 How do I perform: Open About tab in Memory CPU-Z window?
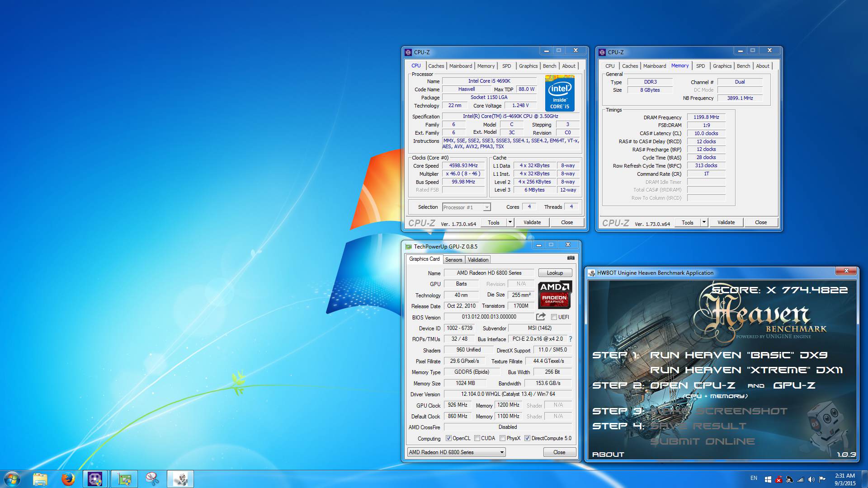763,66
